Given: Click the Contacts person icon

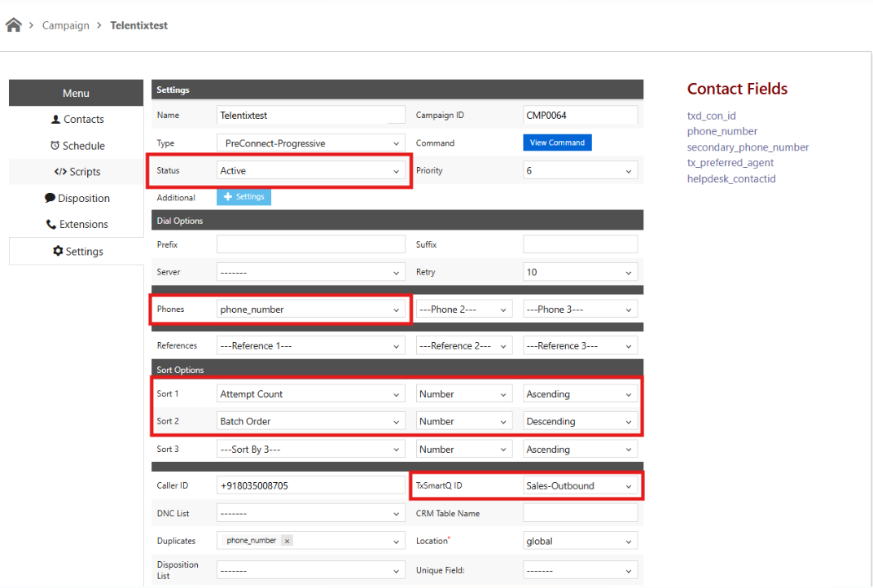Looking at the screenshot, I should click(x=55, y=119).
